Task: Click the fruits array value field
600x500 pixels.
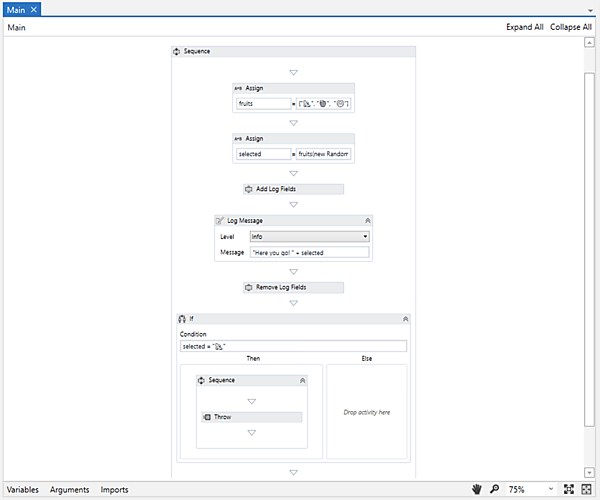Action: [x=323, y=104]
